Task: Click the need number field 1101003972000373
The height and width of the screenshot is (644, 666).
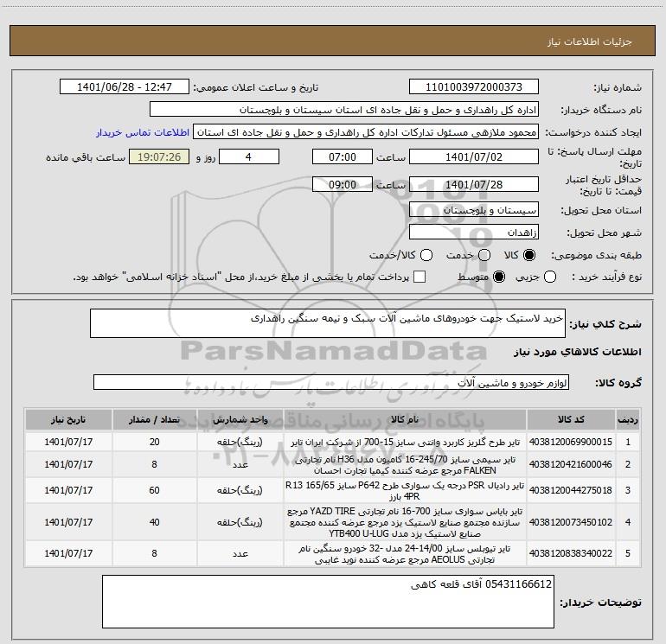Action: pyautogui.click(x=474, y=87)
